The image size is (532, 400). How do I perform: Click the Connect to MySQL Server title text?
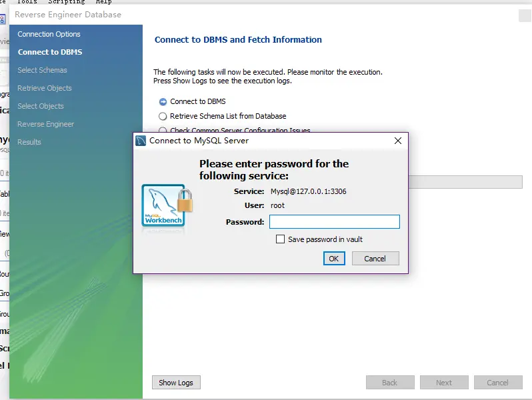(x=199, y=141)
